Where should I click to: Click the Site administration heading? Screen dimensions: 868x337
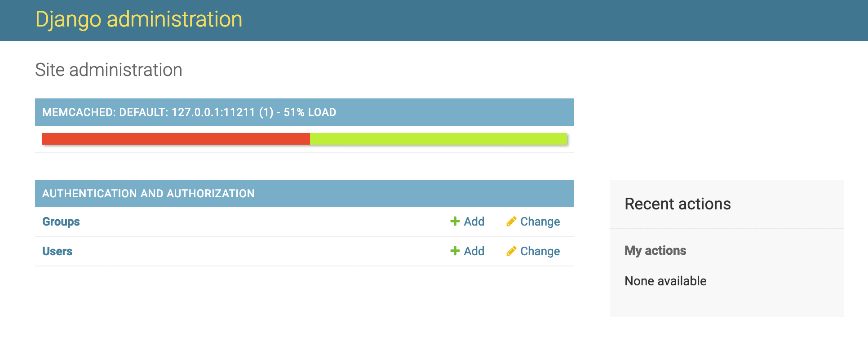coord(109,70)
